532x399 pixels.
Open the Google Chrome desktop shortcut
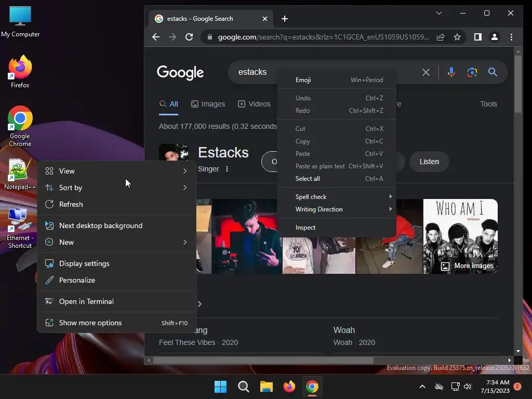(20, 126)
